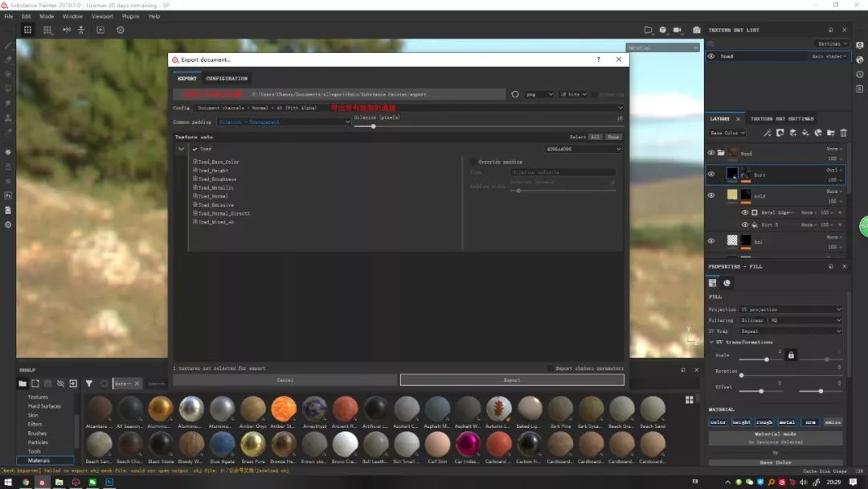Select the Eraser tool in the left toolbar
The width and height of the screenshot is (868, 489).
pos(7,61)
